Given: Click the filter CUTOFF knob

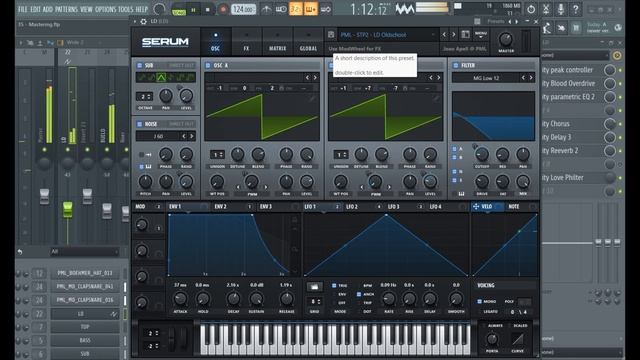Looking at the screenshot, I should pyautogui.click(x=482, y=154).
